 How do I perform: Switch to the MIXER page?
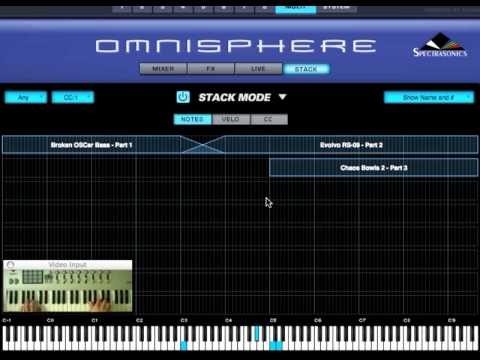click(x=163, y=69)
